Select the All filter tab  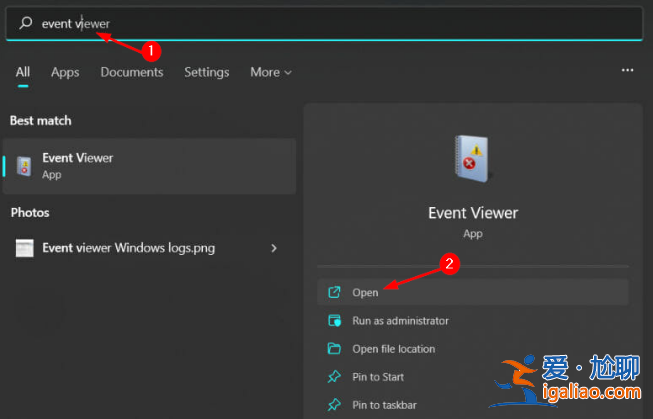[23, 72]
